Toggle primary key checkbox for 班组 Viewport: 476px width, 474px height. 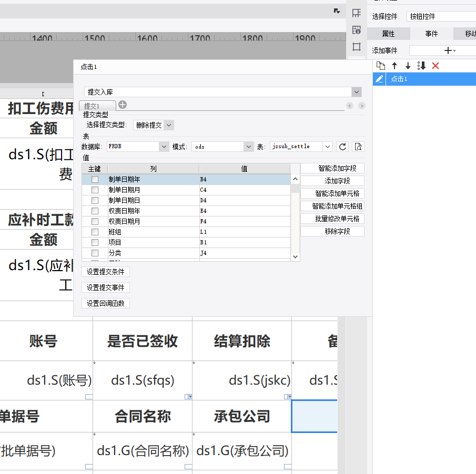(95, 232)
